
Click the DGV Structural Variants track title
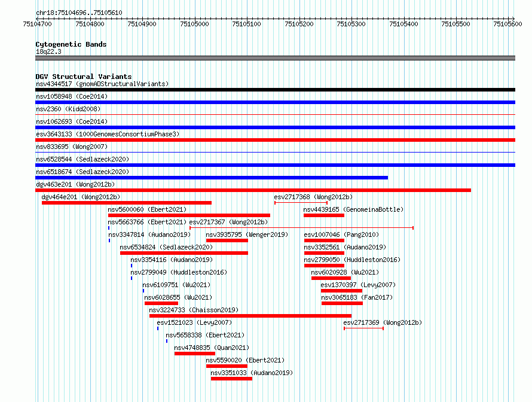[x=84, y=77]
